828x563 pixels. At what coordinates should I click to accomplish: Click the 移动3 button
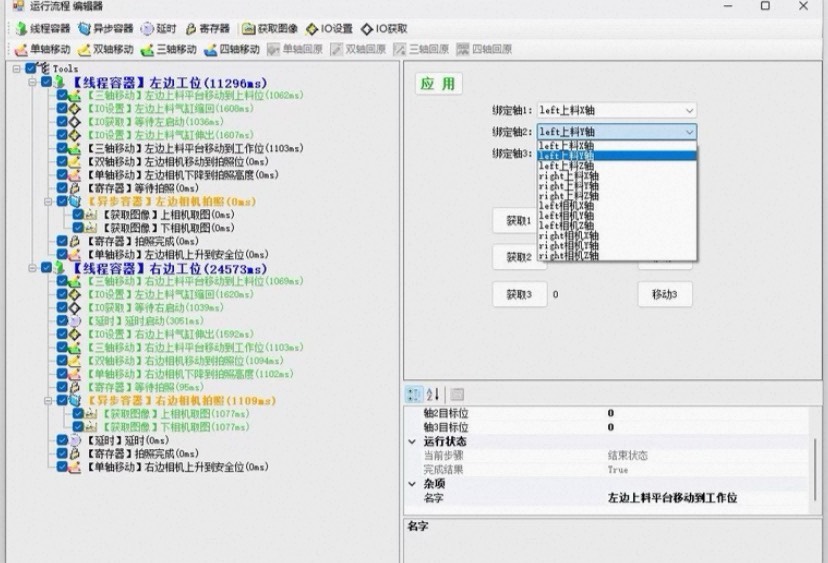click(x=664, y=294)
